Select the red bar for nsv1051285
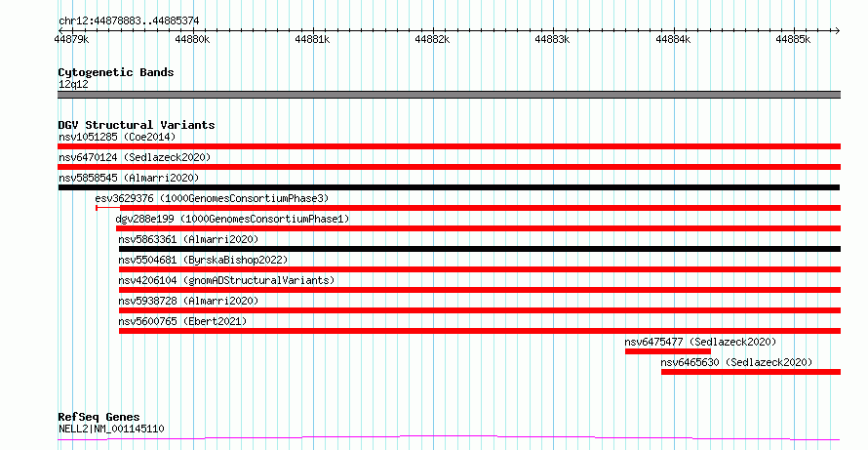The image size is (868, 450). (x=449, y=146)
